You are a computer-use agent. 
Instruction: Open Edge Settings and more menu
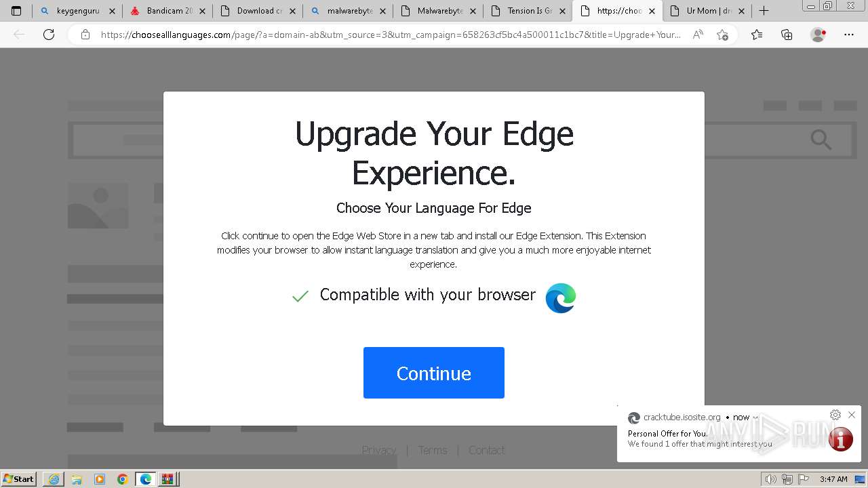(x=849, y=35)
